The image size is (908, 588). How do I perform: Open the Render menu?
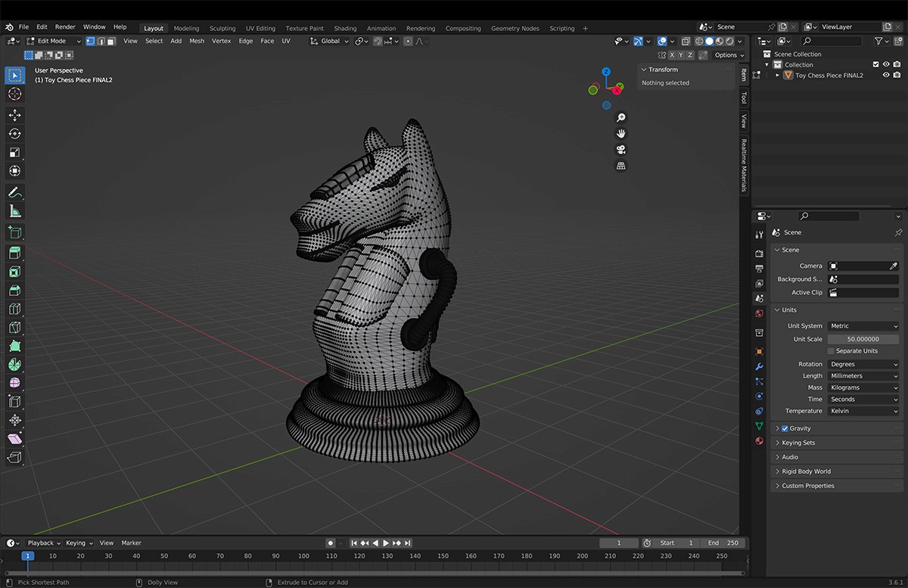pyautogui.click(x=65, y=26)
